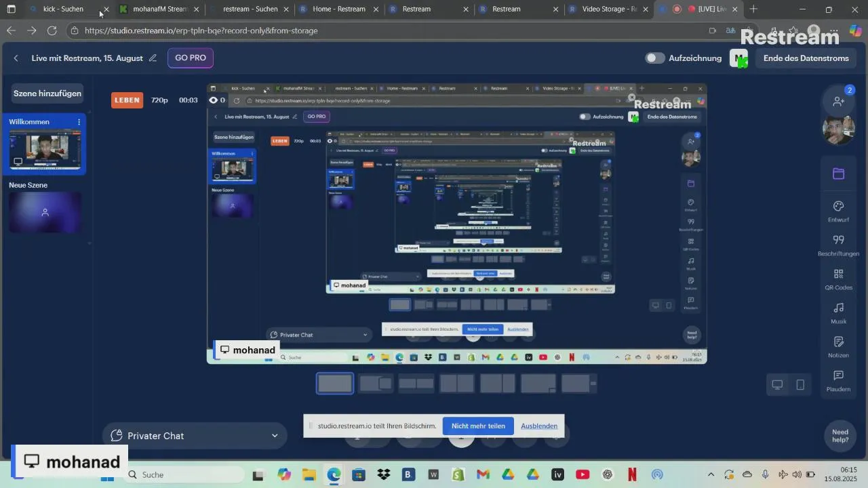Switch to desktop landscape view icon

click(x=777, y=385)
